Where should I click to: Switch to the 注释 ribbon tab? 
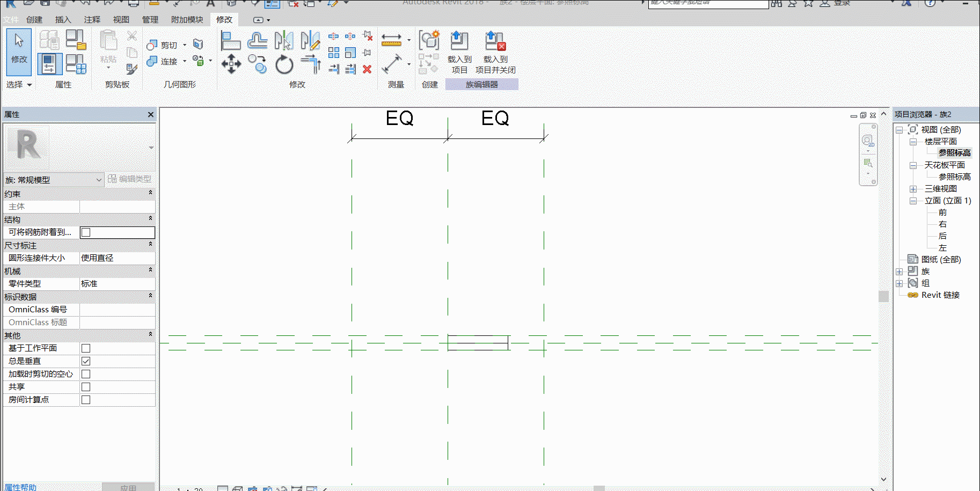92,20
